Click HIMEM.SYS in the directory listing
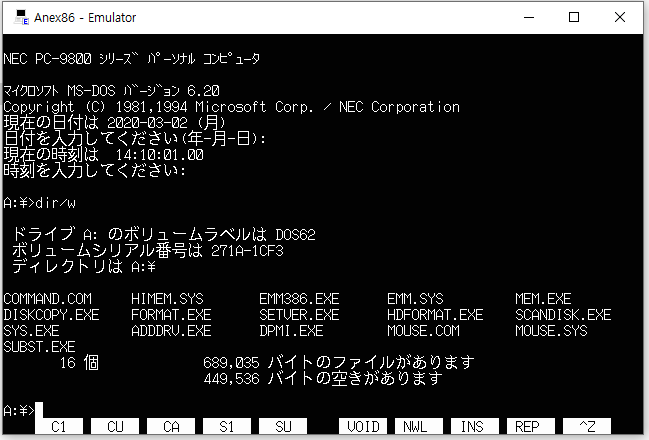Screen dimensions: 649x440 (x=167, y=299)
